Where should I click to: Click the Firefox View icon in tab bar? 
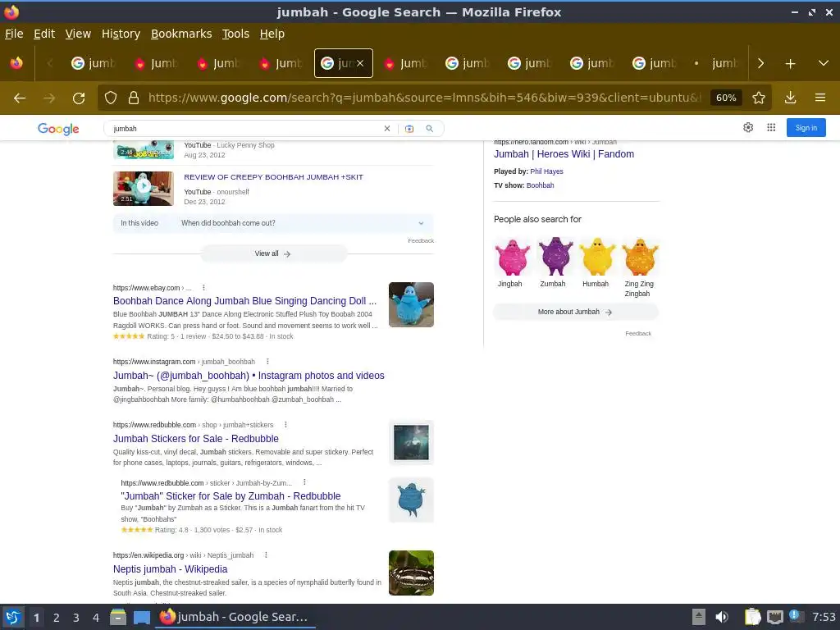tap(16, 63)
